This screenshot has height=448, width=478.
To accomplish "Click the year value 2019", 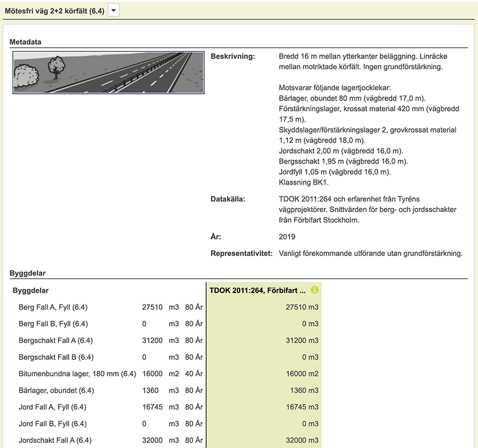I will (287, 237).
